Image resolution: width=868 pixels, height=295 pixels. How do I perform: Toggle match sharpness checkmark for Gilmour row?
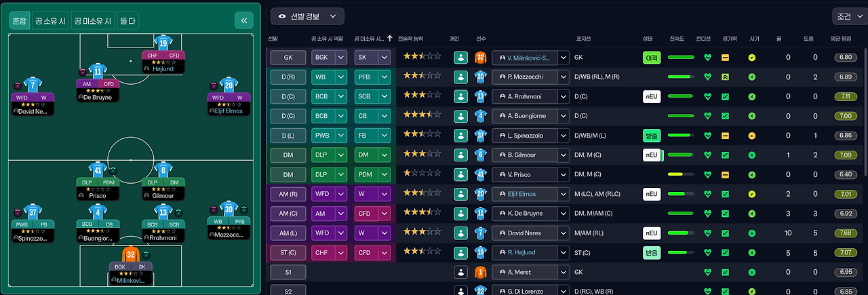click(725, 155)
